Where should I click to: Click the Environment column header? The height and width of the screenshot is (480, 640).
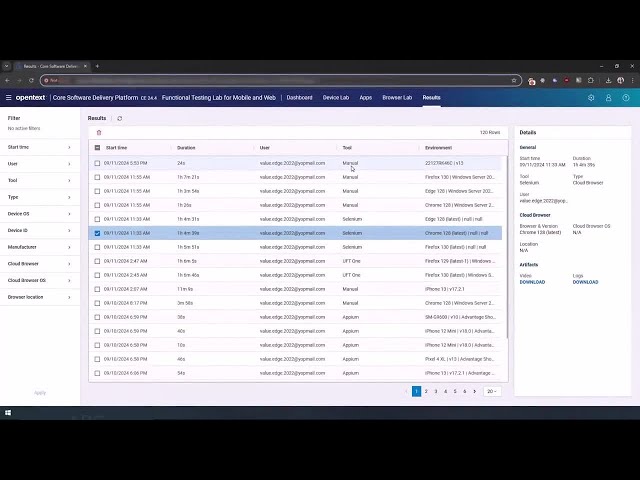438,148
